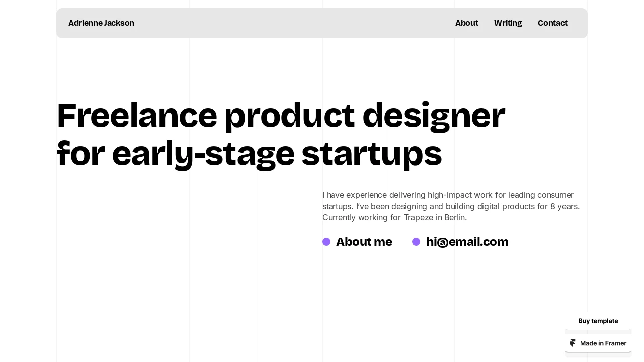Click the "8 years" text in the intro

[563, 206]
